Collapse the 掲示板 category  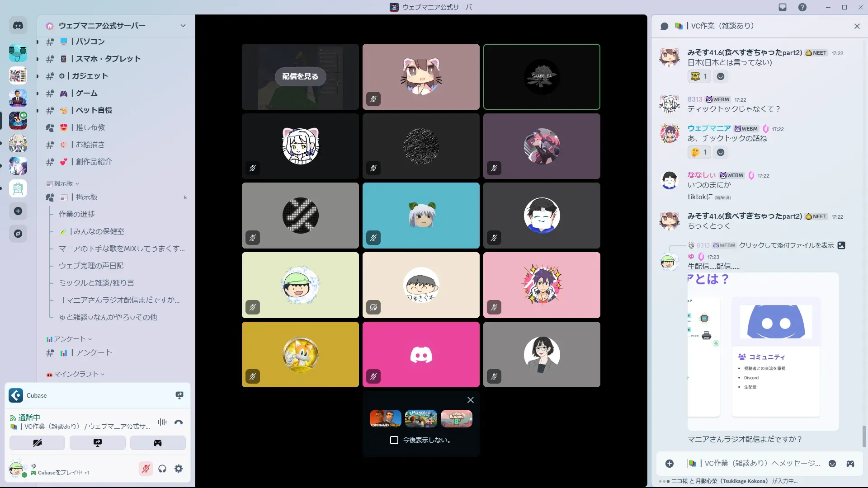point(63,183)
